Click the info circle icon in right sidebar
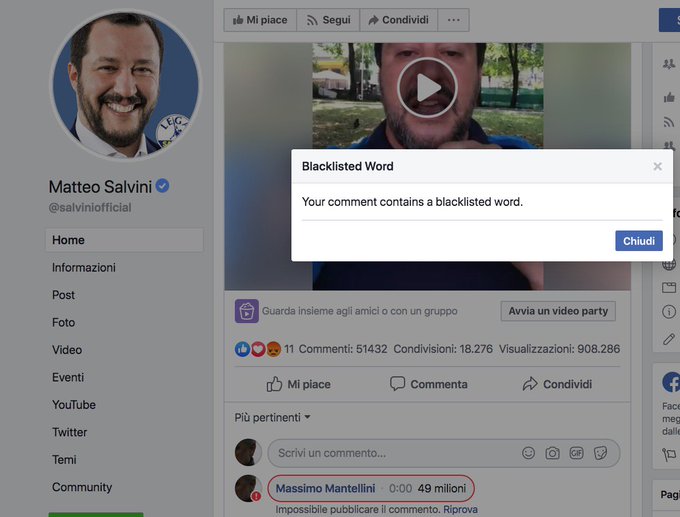This screenshot has width=680, height=517. (669, 311)
